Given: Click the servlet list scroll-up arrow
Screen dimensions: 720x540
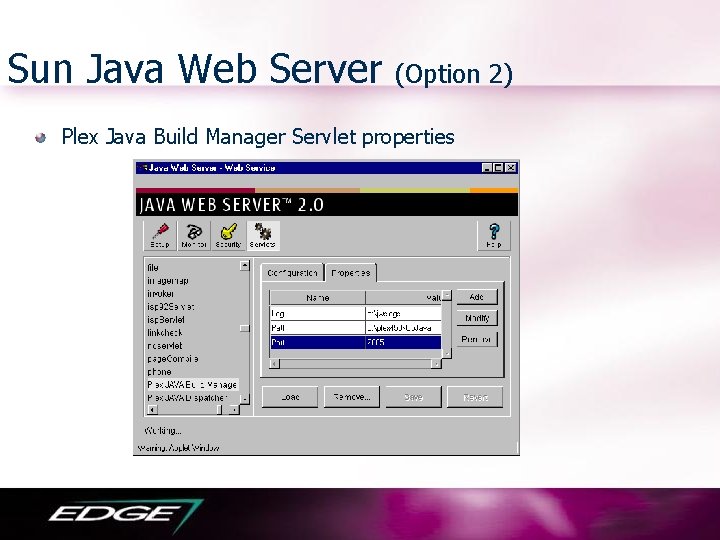Looking at the screenshot, I should pyautogui.click(x=245, y=265).
